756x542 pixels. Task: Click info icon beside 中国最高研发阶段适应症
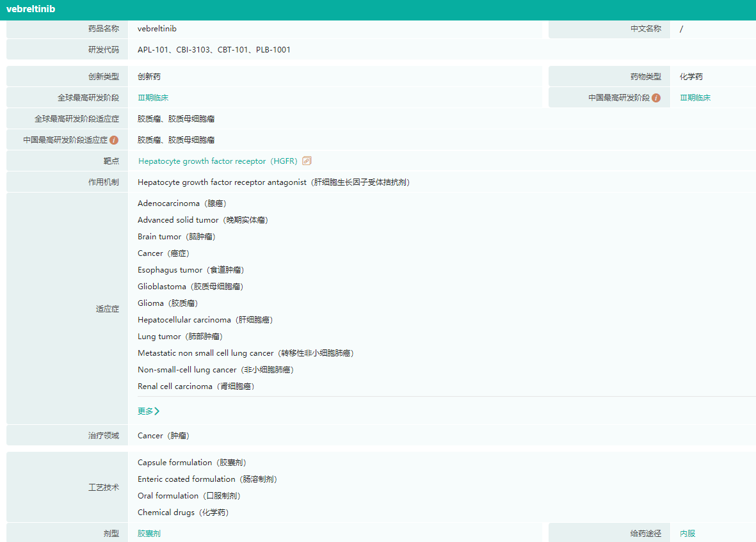click(x=114, y=140)
